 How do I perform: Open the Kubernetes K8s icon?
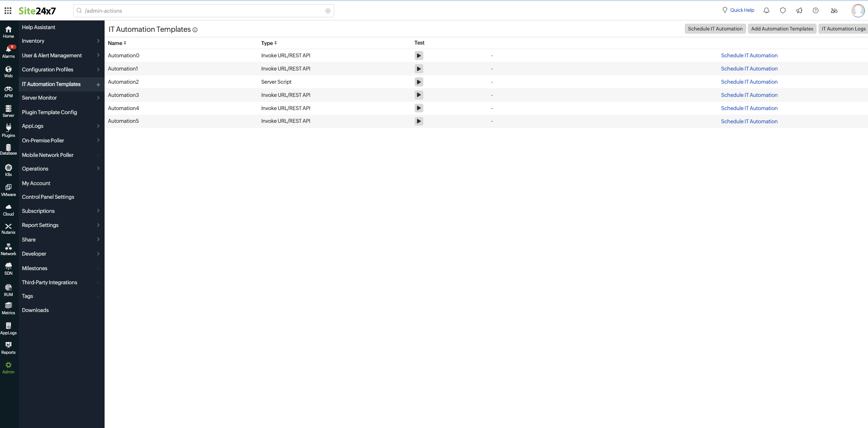[8, 170]
